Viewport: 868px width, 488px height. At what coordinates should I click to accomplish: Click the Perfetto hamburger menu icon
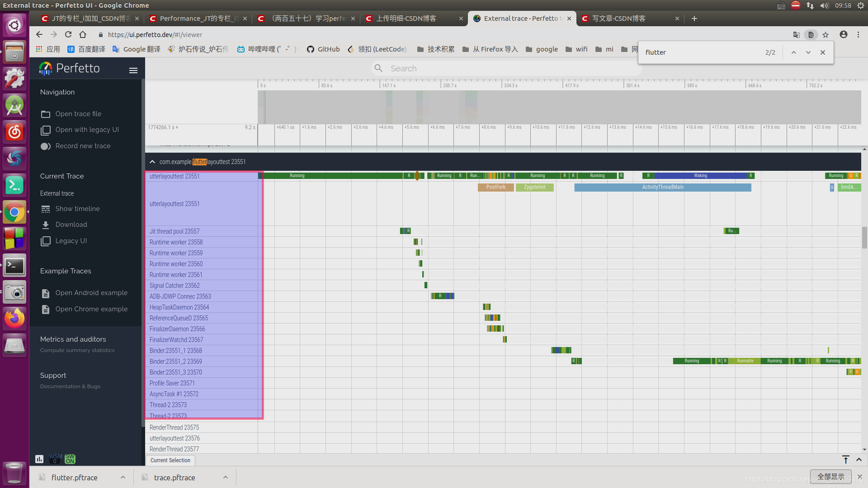pyautogui.click(x=133, y=70)
